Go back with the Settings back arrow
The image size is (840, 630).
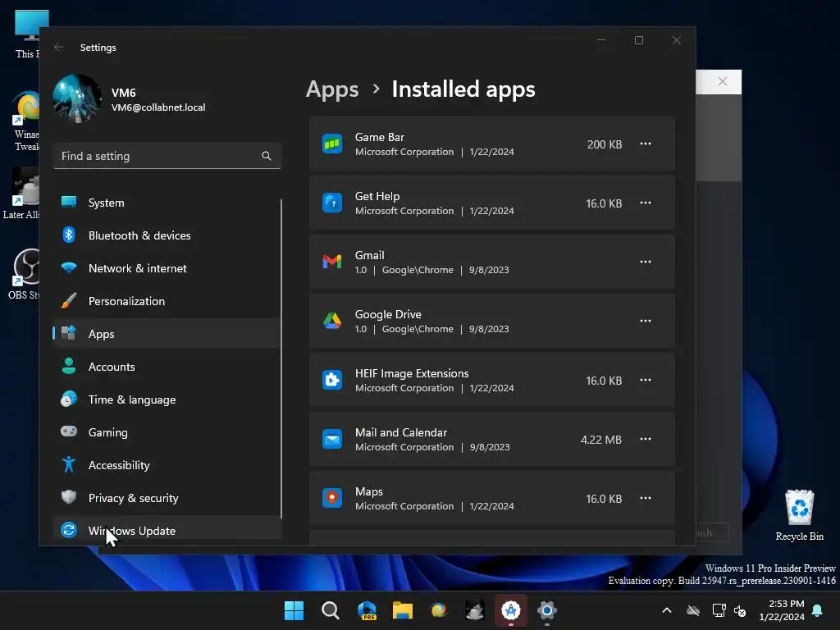pyautogui.click(x=59, y=47)
